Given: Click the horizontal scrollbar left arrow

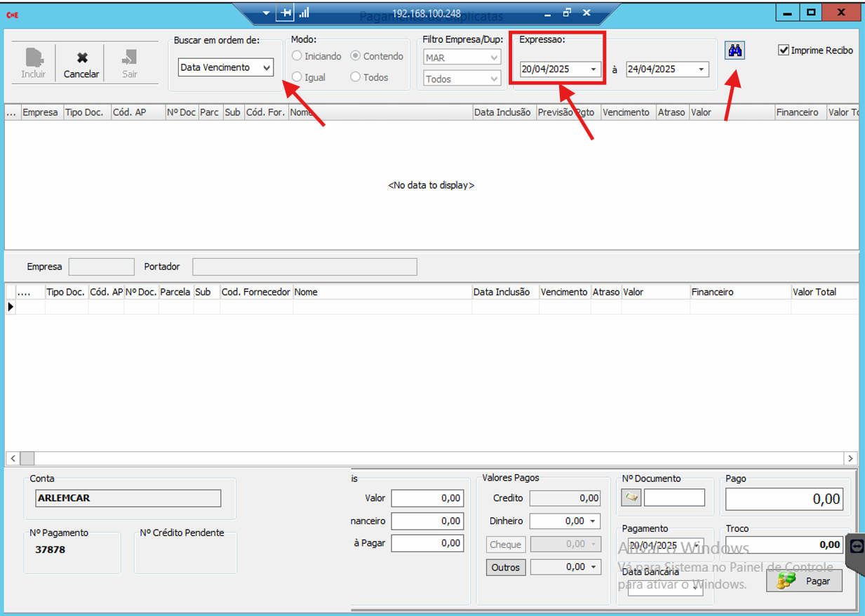Looking at the screenshot, I should pos(13,458).
